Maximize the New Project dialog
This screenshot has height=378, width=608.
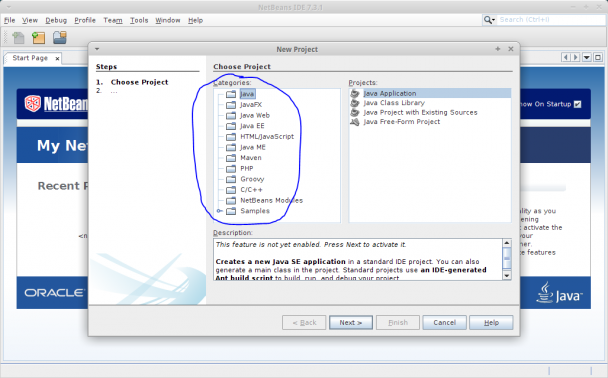coord(498,49)
